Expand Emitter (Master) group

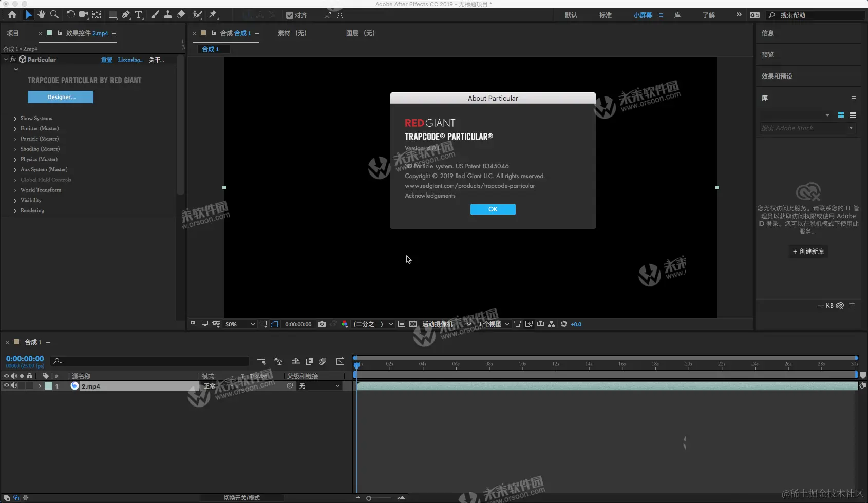click(x=15, y=129)
